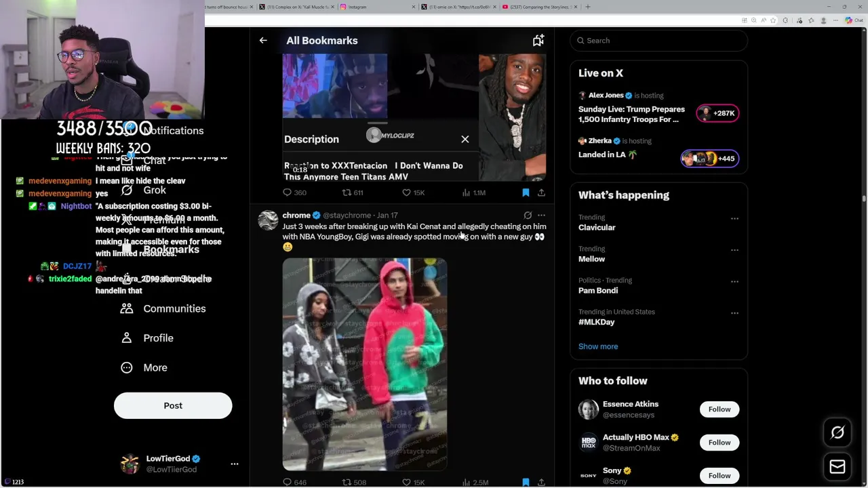Open the More menu in the sidebar

(144, 367)
